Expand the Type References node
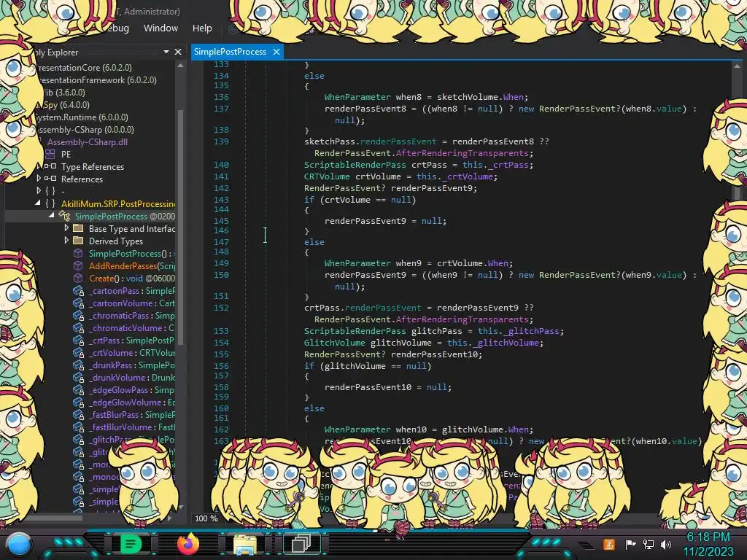This screenshot has width=747, height=560. pyautogui.click(x=39, y=166)
